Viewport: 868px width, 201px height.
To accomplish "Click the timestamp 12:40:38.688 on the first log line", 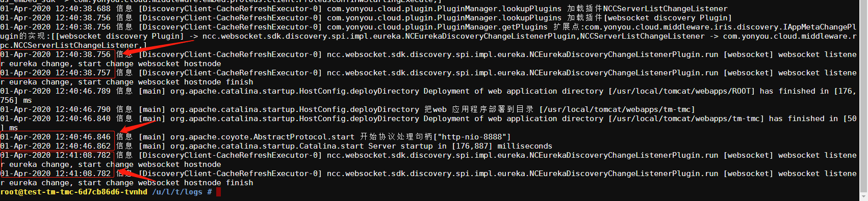I will (83, 9).
